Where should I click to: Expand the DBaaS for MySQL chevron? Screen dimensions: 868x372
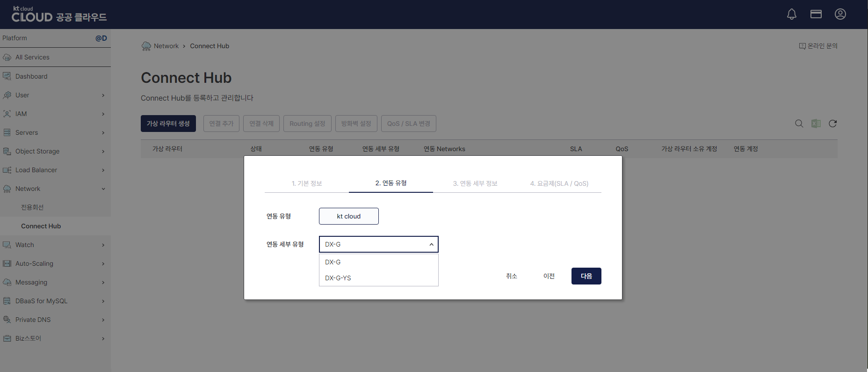[x=103, y=301]
